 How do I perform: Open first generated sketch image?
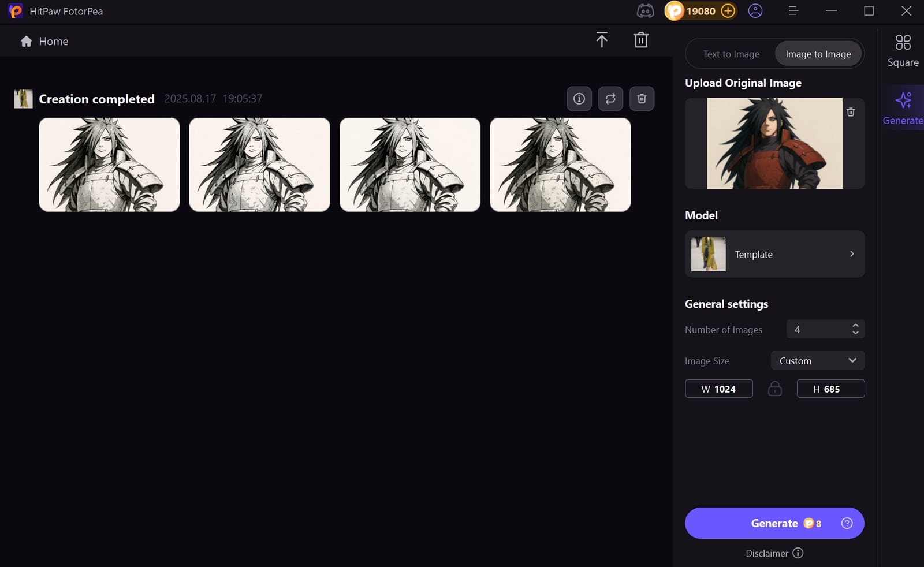pyautogui.click(x=109, y=165)
